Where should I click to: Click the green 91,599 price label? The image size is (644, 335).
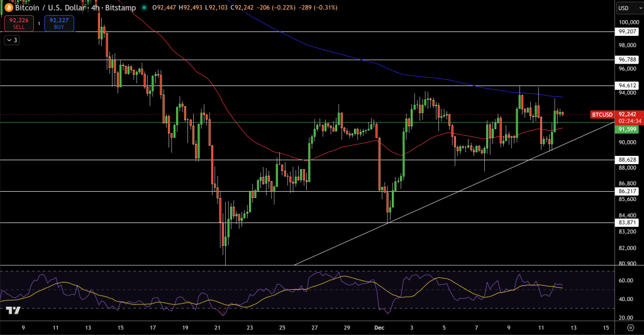627,129
